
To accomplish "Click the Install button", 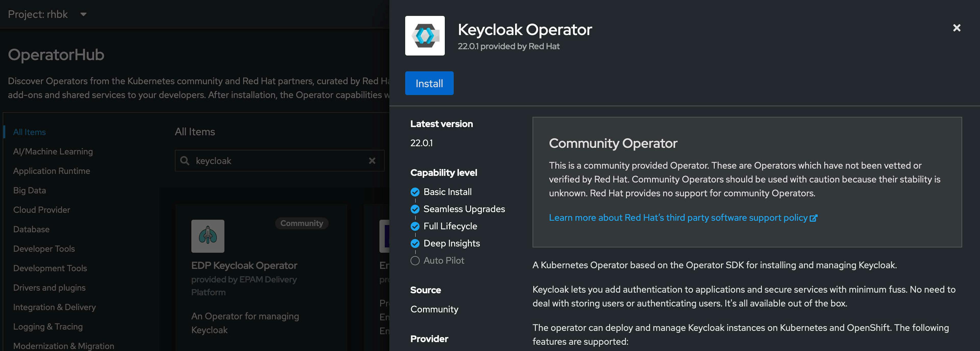I will 429,83.
